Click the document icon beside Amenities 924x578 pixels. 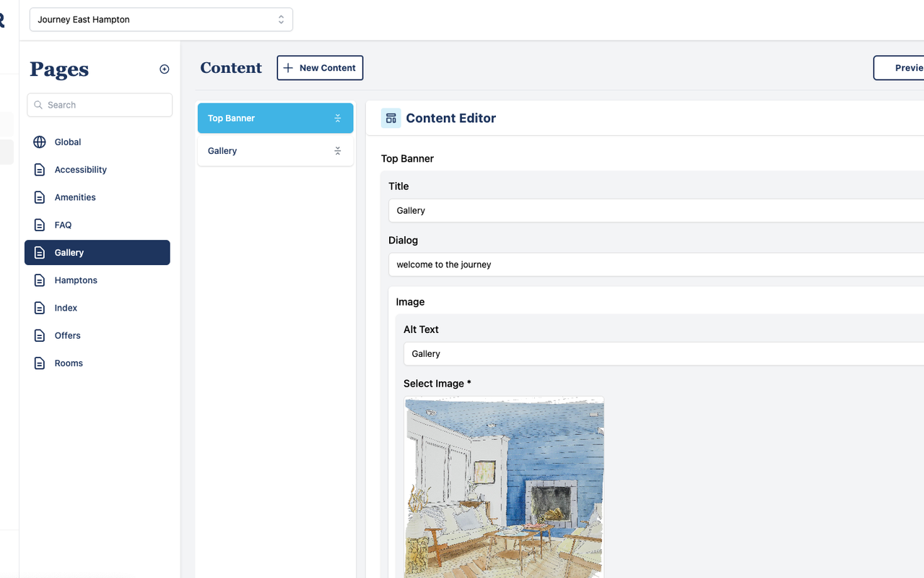(40, 197)
